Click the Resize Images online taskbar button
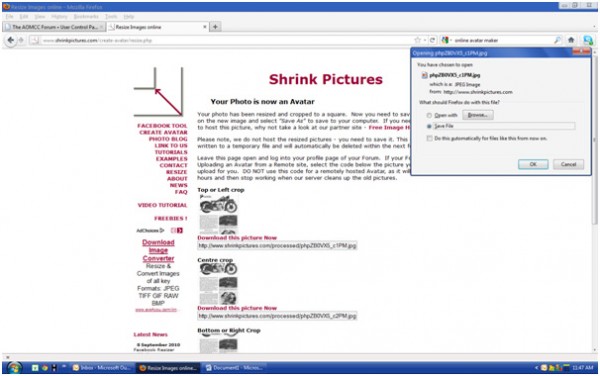Viewport: 600px width, 376px height. 168,368
